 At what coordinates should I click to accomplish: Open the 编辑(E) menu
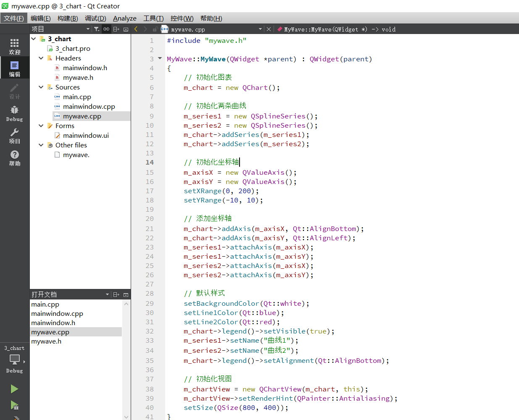40,18
